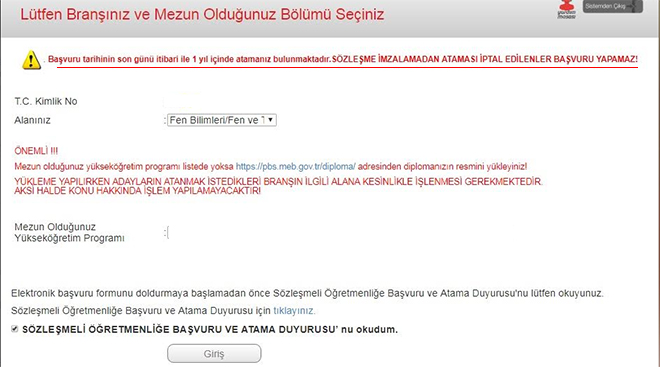Click the Sistemden Çıkış logout button
The image size is (660, 367).
coord(612,6)
